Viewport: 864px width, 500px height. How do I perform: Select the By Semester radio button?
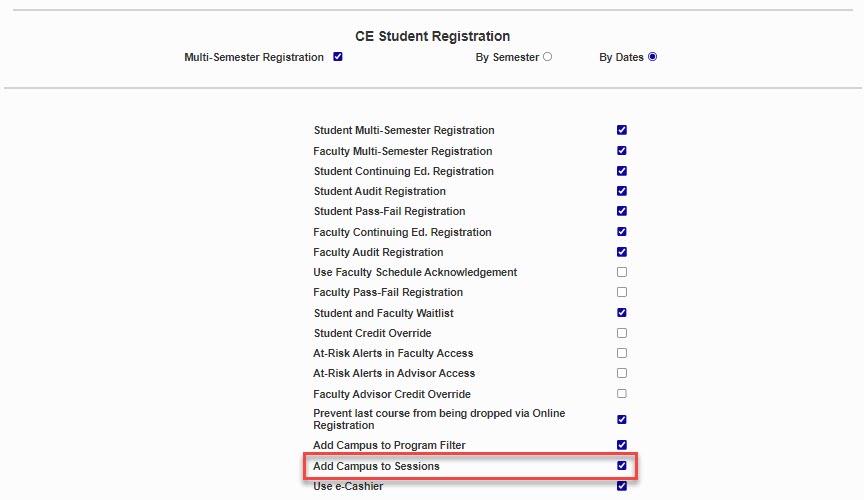tap(547, 57)
